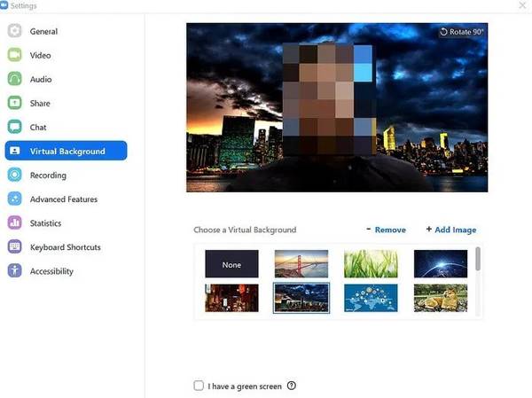Open the Keyboard Shortcuts icon
Viewport: 532px width, 398px height.
tap(14, 246)
